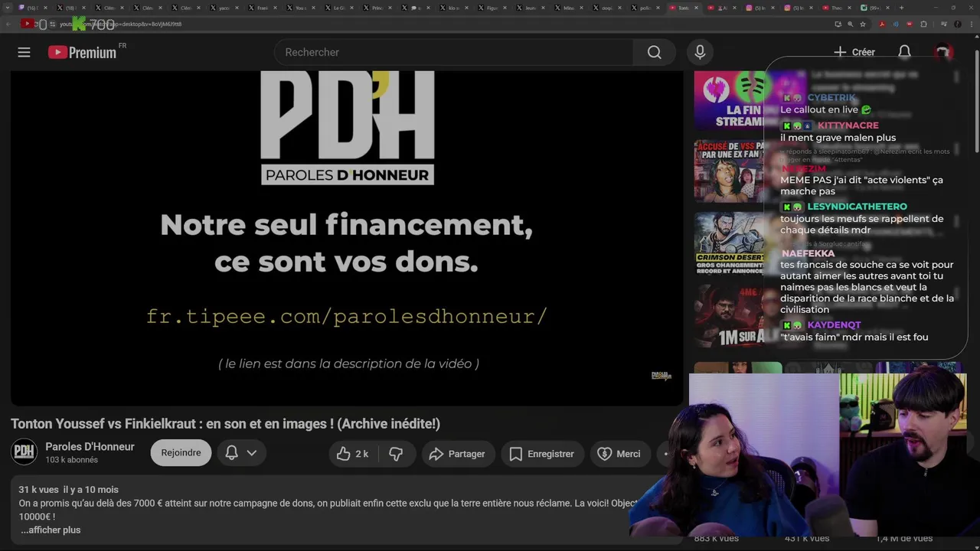The height and width of the screenshot is (551, 980).
Task: Click the search magnifier button
Action: click(x=654, y=52)
